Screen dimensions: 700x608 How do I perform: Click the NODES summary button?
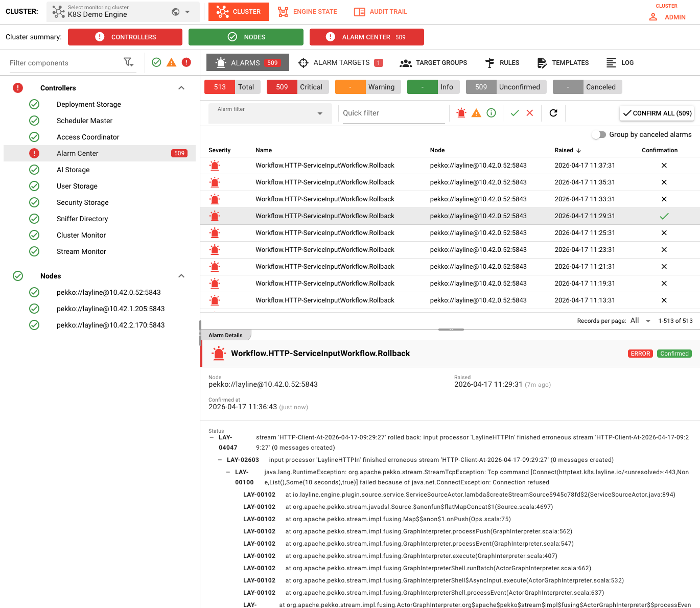tap(246, 37)
